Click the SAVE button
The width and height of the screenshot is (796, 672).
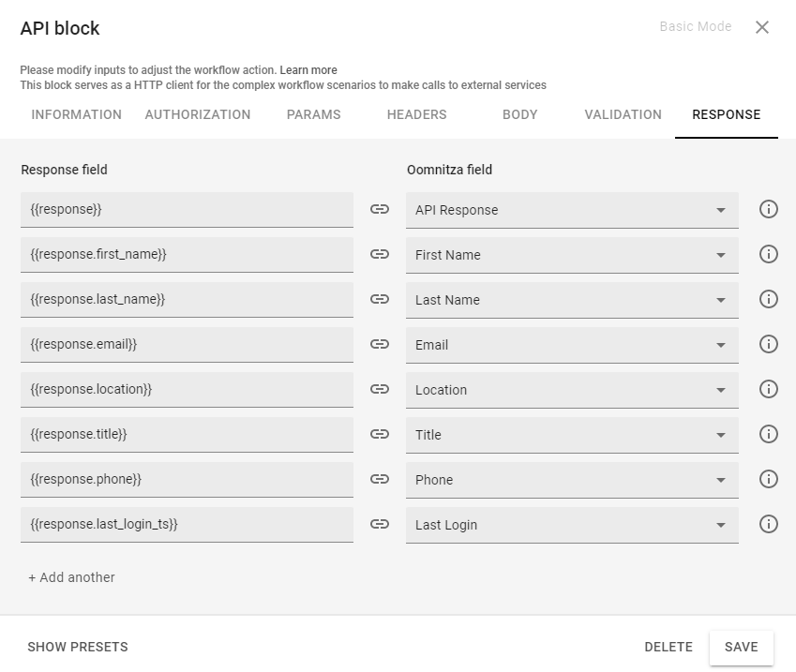(741, 647)
